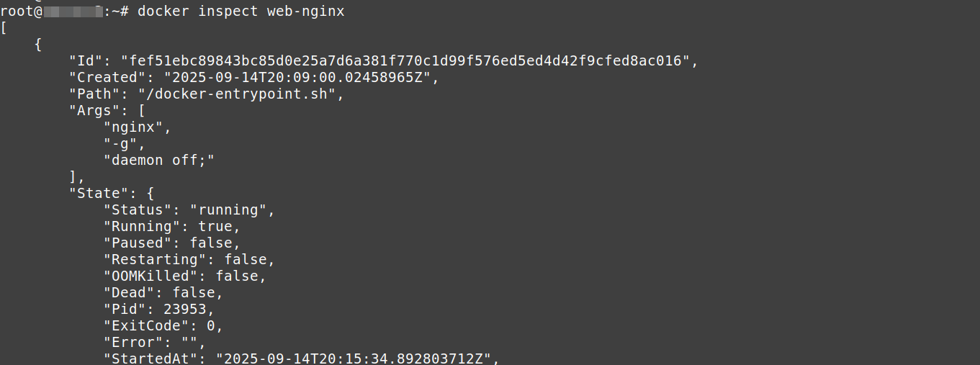The height and width of the screenshot is (365, 980).
Task: Click the "Args" key
Action: 94,110
